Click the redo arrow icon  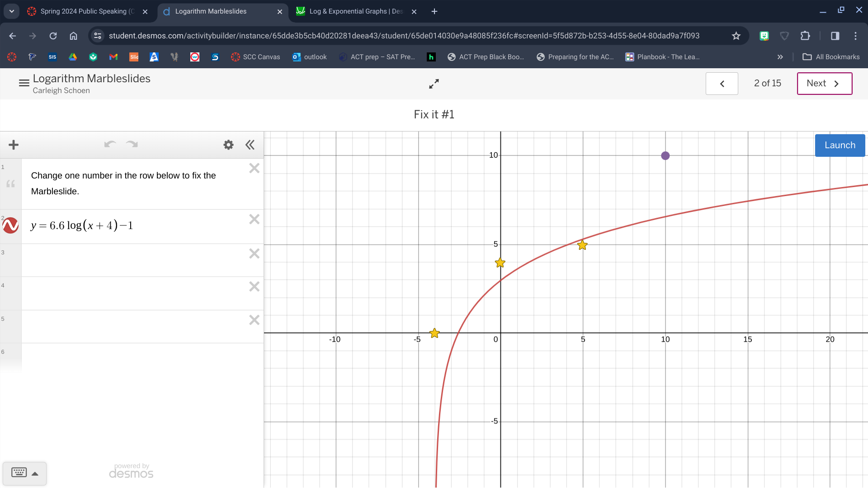point(131,144)
